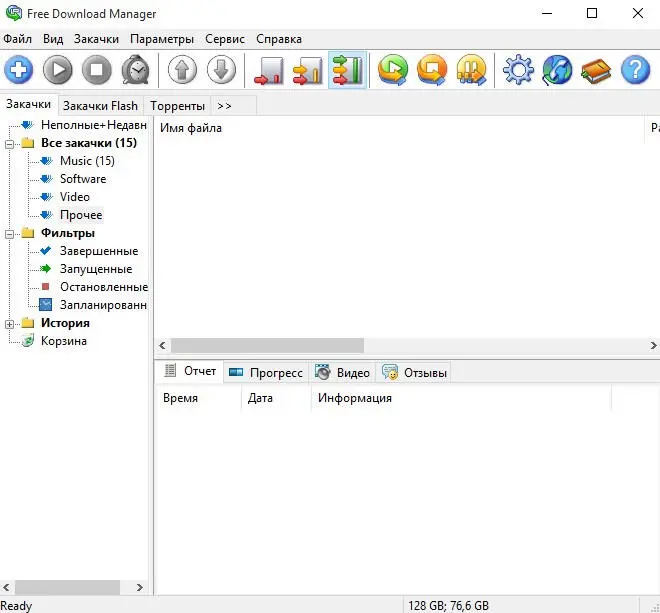Viewport: 660px width, 613px height.
Task: Click the download list horizontal scrollbar thumb
Action: pyautogui.click(x=267, y=346)
